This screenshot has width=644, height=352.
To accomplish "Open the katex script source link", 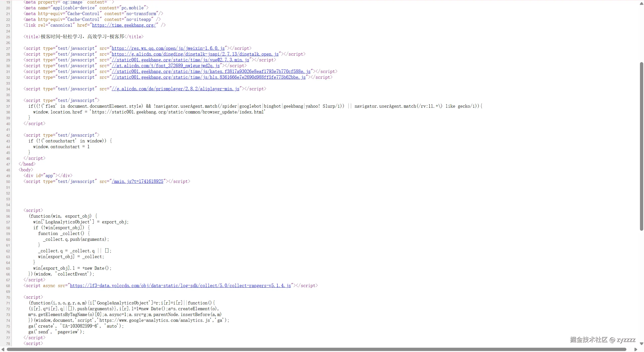I will 211,71.
